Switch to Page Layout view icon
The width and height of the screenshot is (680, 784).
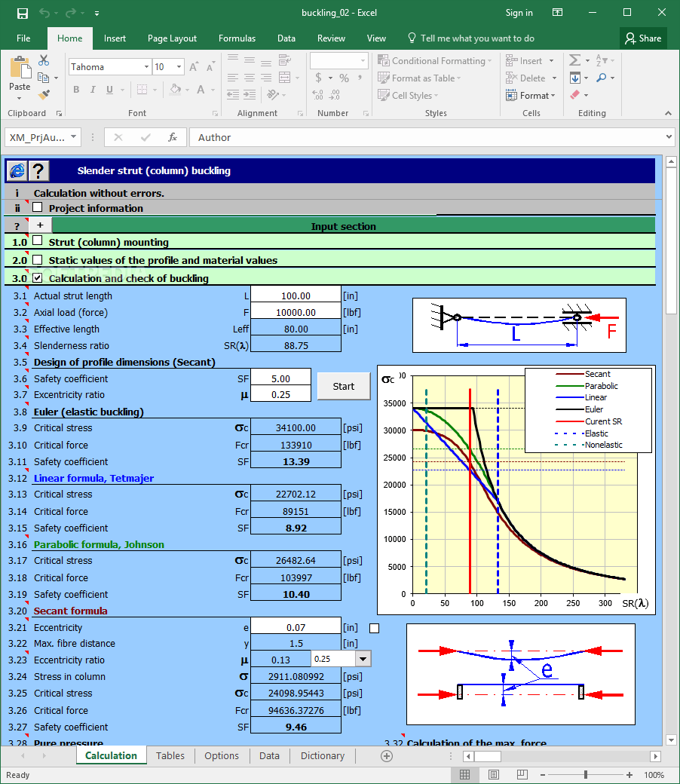click(494, 774)
